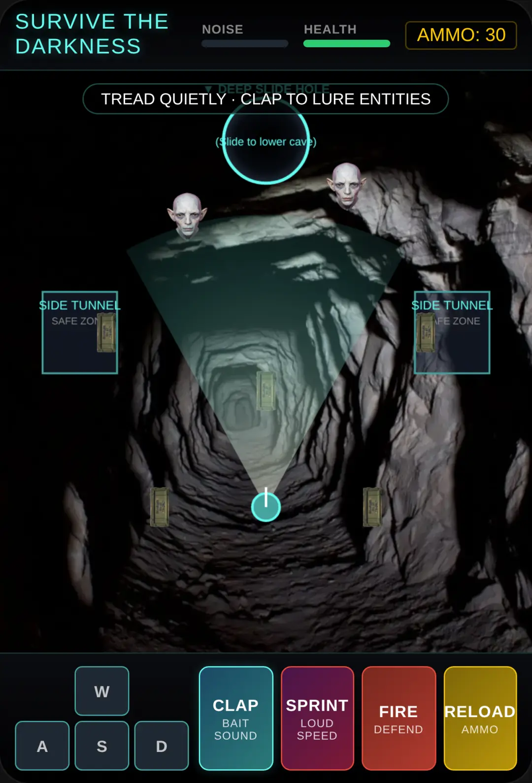Pick up the ammo crate in the right side tunnel
This screenshot has height=783, width=532.
[426, 332]
